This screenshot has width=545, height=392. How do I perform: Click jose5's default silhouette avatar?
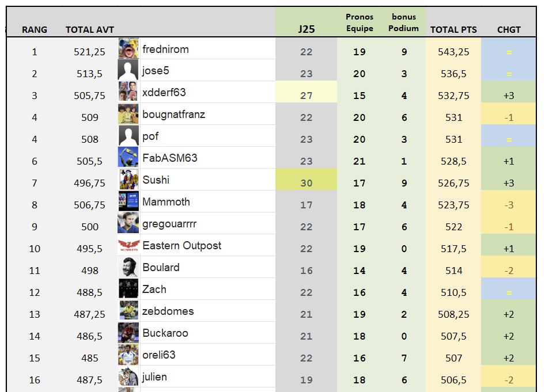(128, 70)
